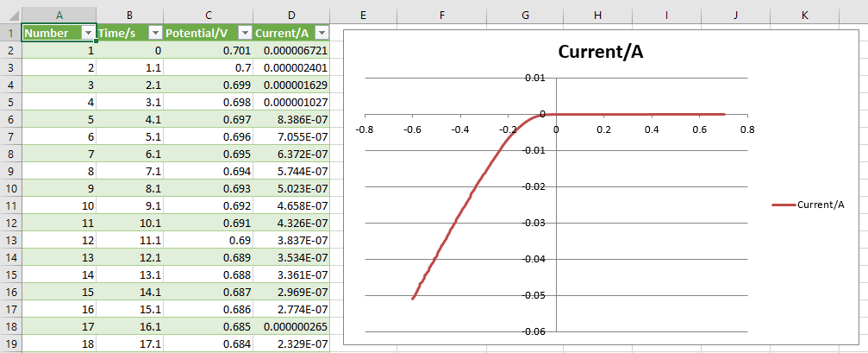Select row 10 header
868x353 pixels.
(x=10, y=188)
